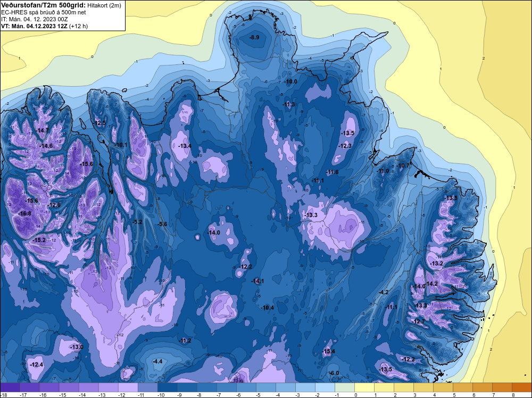Click the '-11.0' temperature label
This screenshot has width=532, height=398.
point(383,171)
